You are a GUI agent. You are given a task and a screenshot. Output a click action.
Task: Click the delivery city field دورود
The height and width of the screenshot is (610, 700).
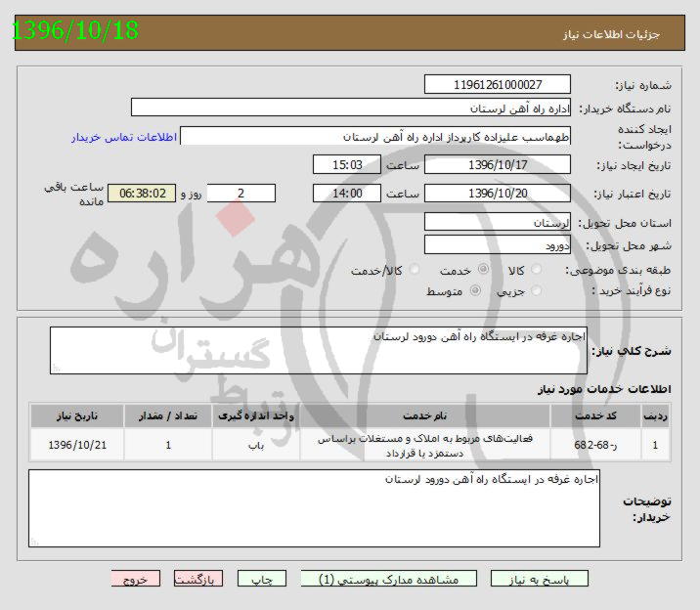(498, 245)
